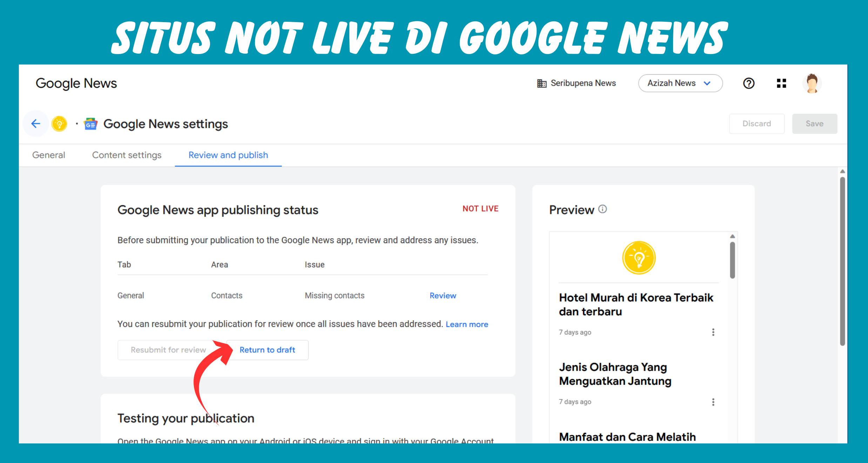Click the Issue column header

coord(315,265)
